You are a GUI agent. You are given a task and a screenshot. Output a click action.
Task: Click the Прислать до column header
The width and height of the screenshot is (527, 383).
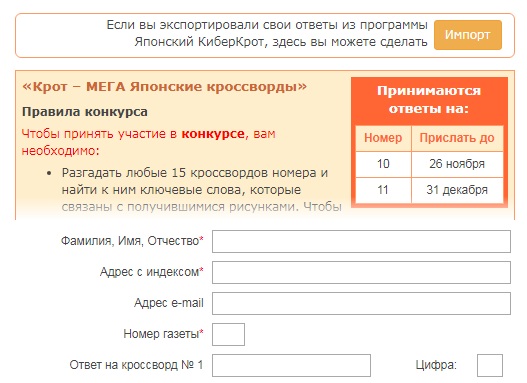457,138
